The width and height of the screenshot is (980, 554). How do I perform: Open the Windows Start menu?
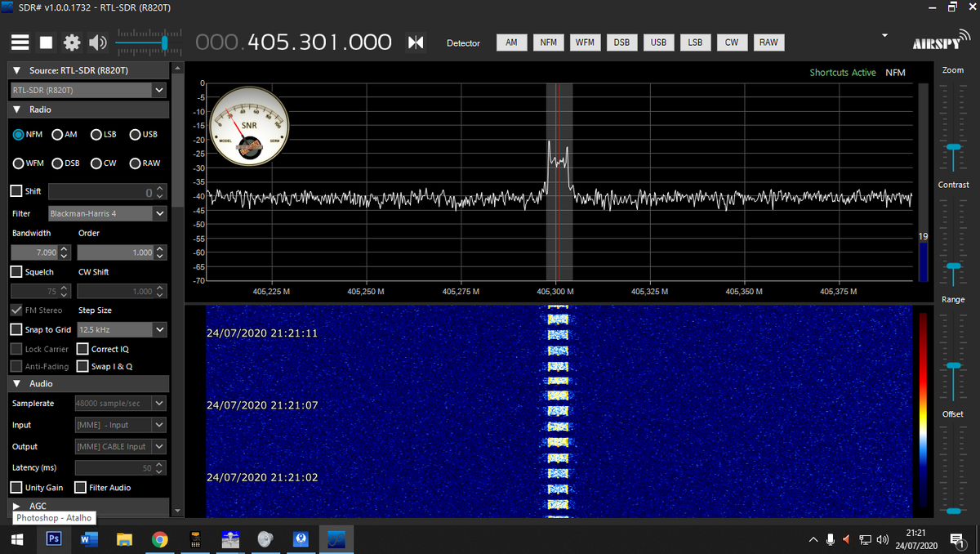point(17,539)
